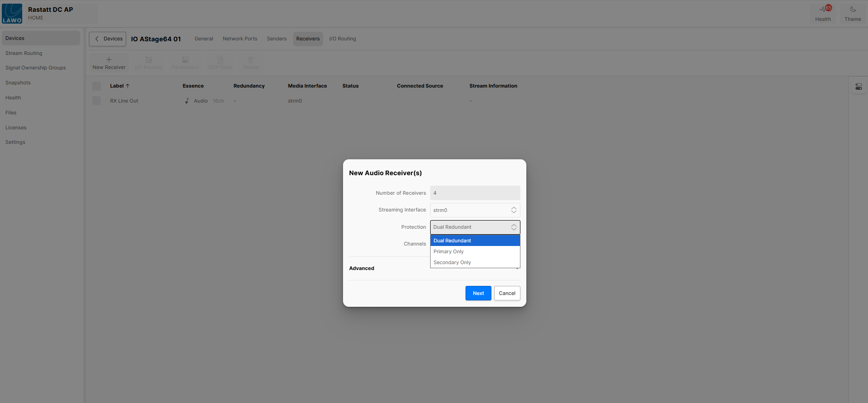Image resolution: width=868 pixels, height=403 pixels.
Task: Click the New Receiver plus icon
Action: pos(109,59)
